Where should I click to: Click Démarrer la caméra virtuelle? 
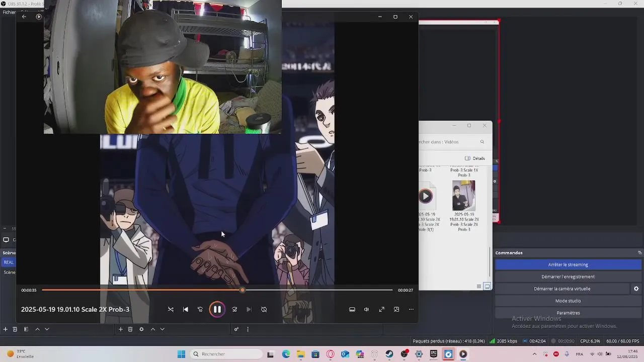(562, 289)
